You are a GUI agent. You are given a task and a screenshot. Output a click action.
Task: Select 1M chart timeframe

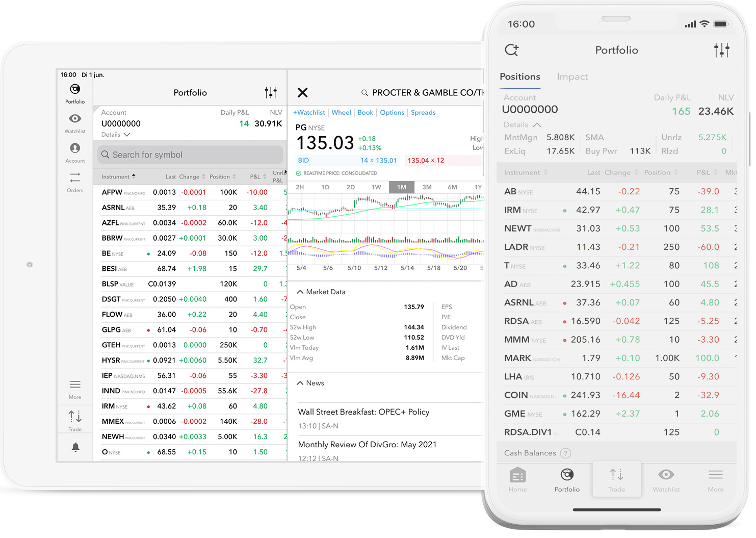[x=402, y=187]
